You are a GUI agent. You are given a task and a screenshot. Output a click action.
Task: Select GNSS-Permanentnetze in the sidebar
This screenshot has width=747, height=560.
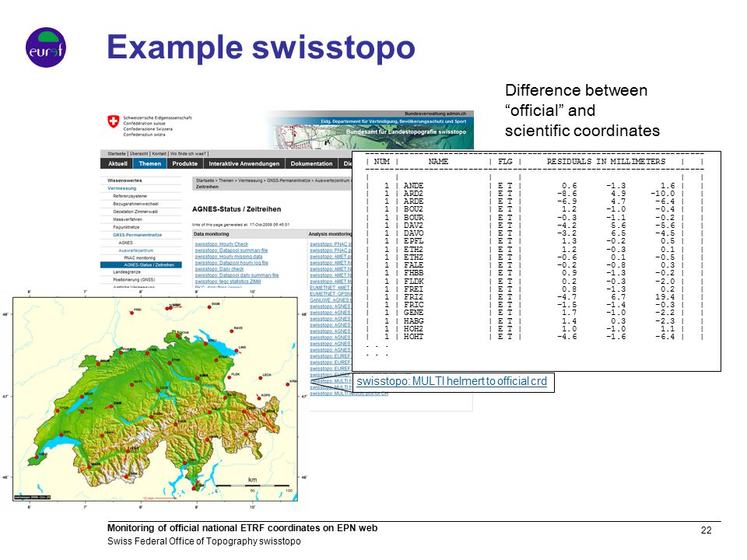(x=137, y=235)
